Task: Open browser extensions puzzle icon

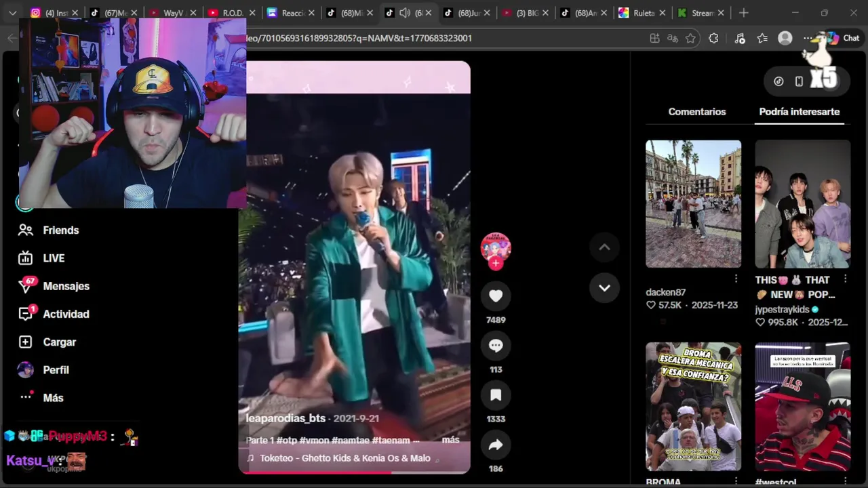Action: pyautogui.click(x=713, y=39)
